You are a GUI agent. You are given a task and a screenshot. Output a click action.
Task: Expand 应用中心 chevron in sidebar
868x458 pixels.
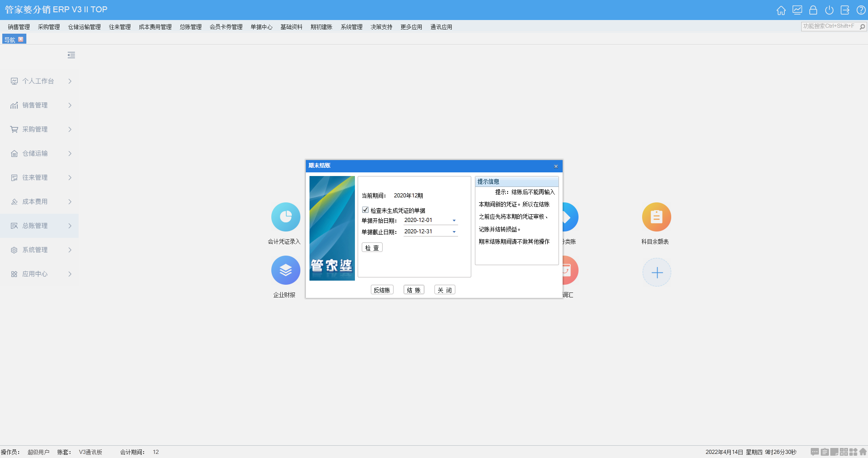click(x=70, y=274)
